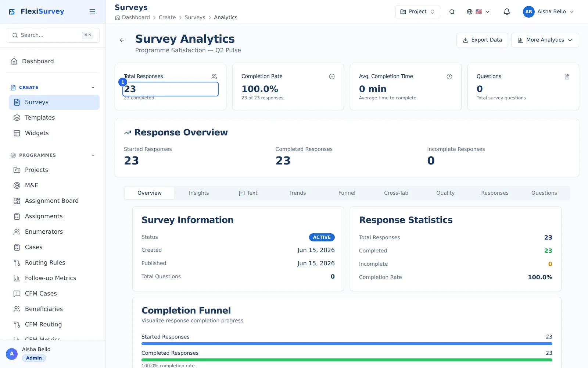This screenshot has height=368, width=588.
Task: Switch to the Text tab
Action: point(248,193)
